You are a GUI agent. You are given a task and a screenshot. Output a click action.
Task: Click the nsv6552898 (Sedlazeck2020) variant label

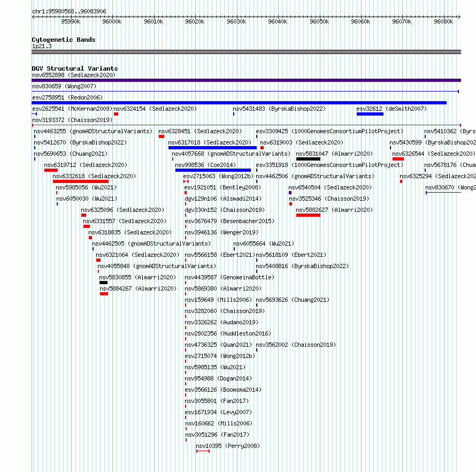click(74, 75)
